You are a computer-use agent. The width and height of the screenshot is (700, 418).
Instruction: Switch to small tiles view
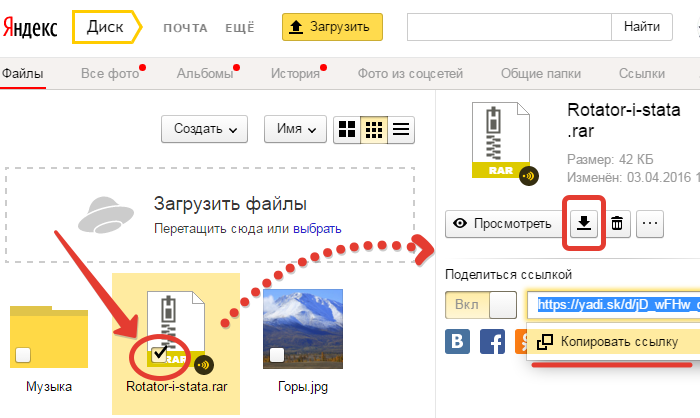[374, 130]
